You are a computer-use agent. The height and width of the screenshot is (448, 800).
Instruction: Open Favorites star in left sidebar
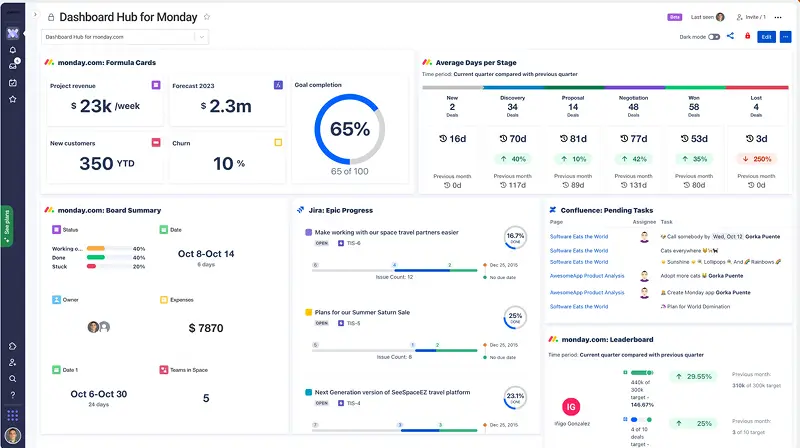[13, 99]
